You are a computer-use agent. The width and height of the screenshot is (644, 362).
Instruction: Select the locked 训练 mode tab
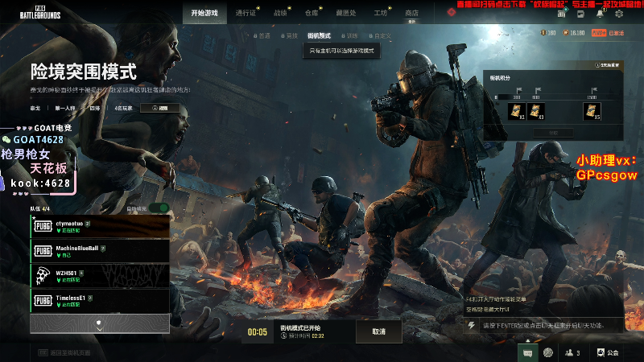pos(349,35)
